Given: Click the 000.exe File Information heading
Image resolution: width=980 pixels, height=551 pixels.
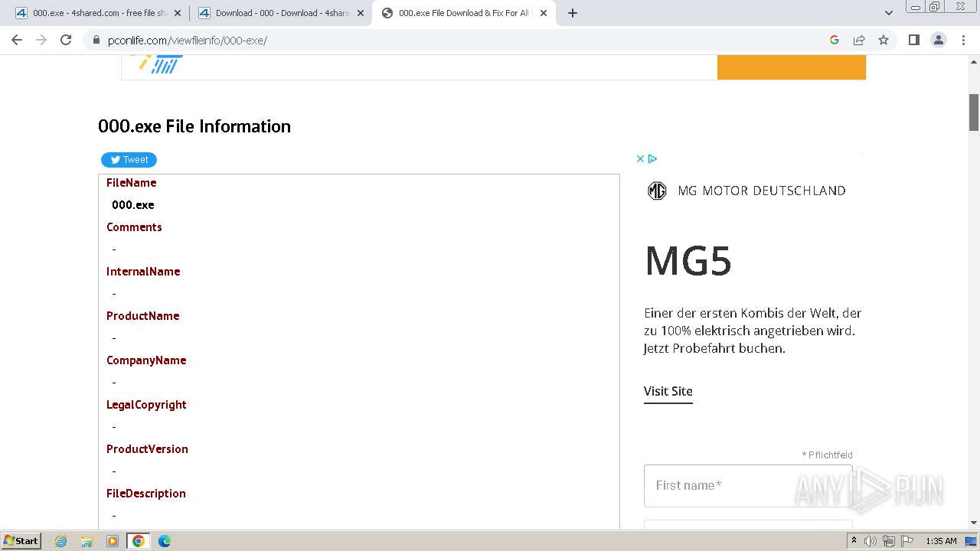Looking at the screenshot, I should [x=194, y=126].
